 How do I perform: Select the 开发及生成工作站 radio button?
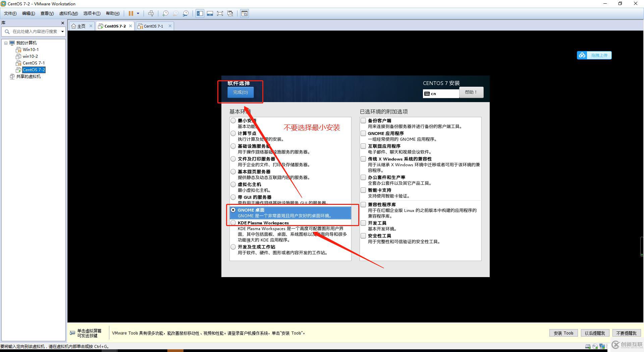coord(233,247)
